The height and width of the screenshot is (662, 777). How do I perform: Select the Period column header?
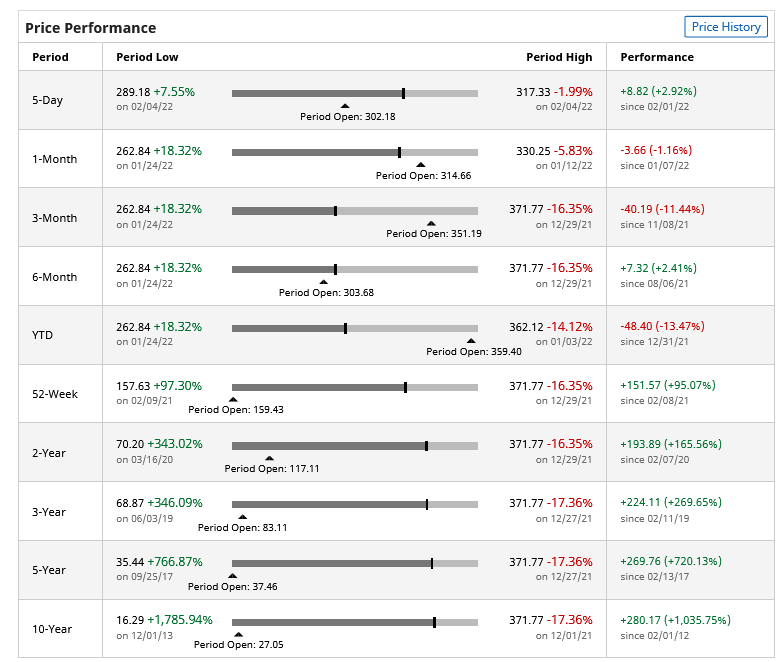(x=51, y=57)
